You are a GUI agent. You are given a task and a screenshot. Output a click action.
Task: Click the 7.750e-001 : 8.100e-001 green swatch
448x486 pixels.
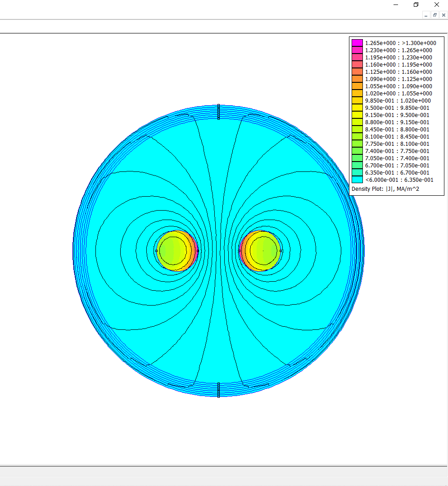[357, 144]
